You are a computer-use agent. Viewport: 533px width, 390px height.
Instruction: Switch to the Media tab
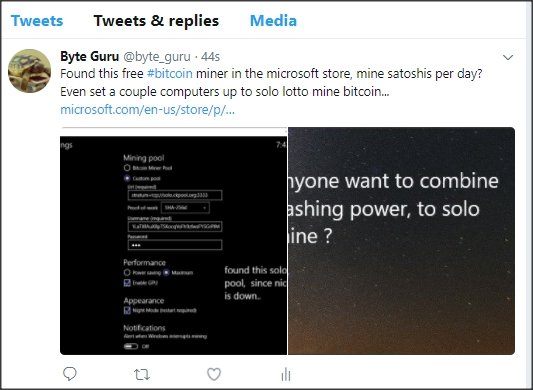point(273,21)
